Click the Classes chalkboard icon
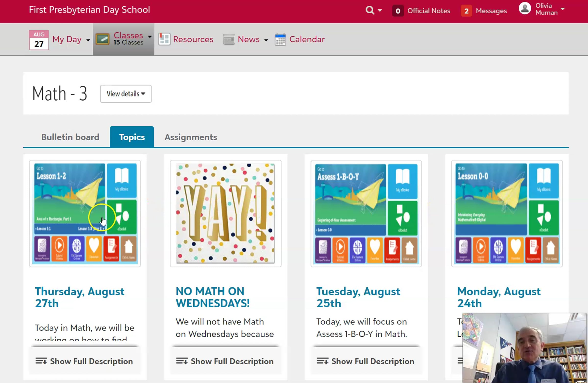This screenshot has height=383, width=588. click(x=102, y=39)
